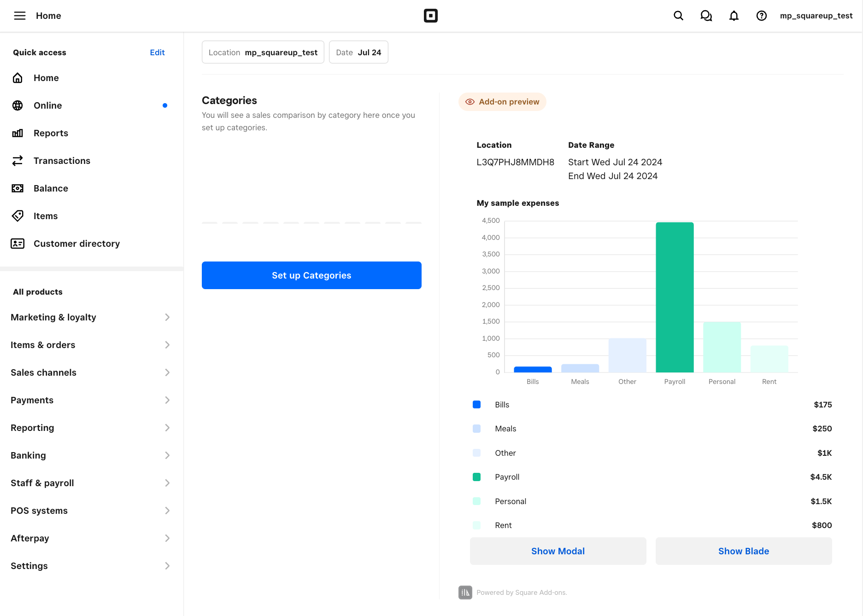Open the search icon in header
Screen dimensions: 863x616
(678, 16)
